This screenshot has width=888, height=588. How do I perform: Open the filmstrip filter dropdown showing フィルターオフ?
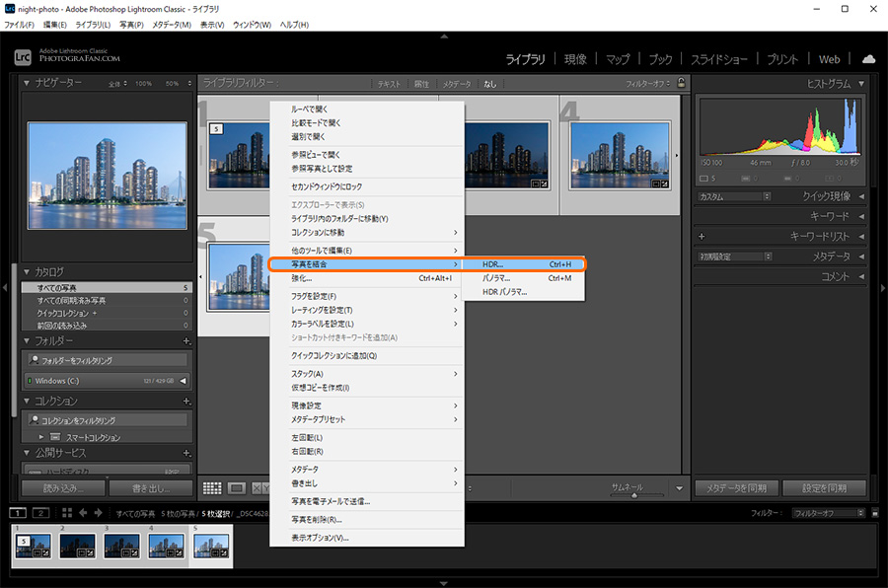[x=829, y=513]
